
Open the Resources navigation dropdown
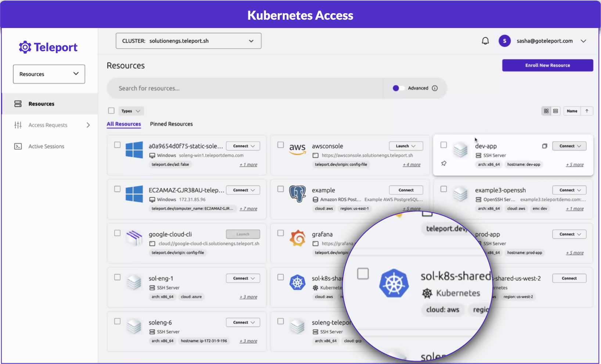[49, 74]
